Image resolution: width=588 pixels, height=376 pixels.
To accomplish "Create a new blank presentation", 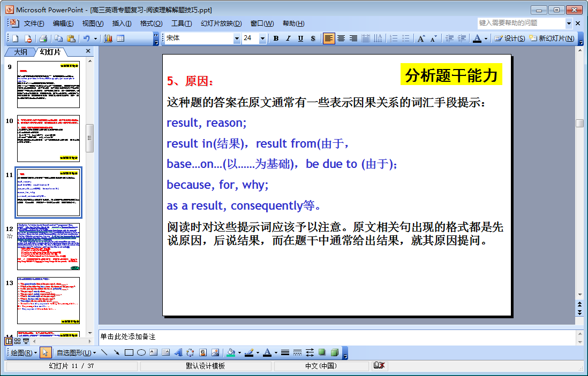I will (16, 39).
